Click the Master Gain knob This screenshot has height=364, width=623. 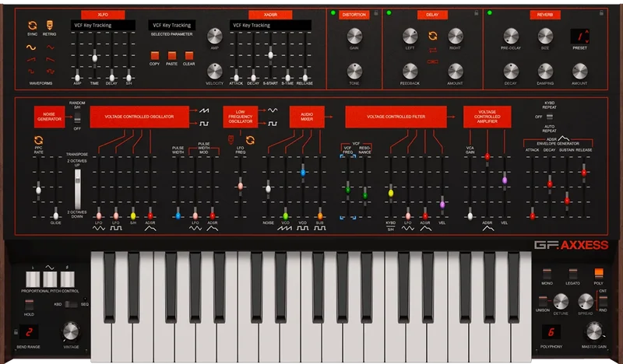594,331
